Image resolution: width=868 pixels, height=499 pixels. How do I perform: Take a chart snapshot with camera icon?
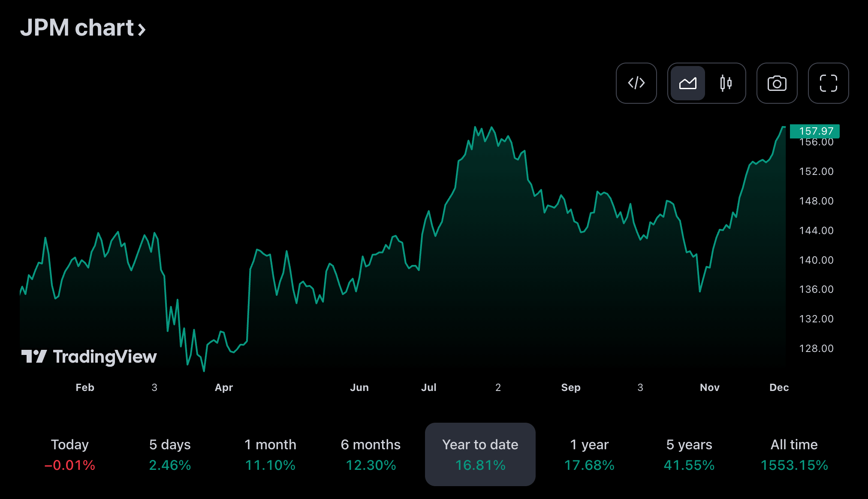(777, 83)
